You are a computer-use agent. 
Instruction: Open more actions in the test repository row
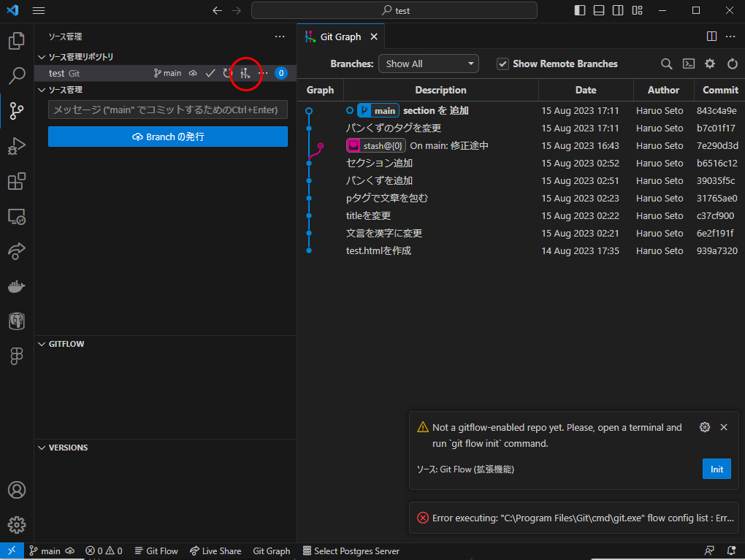(263, 73)
